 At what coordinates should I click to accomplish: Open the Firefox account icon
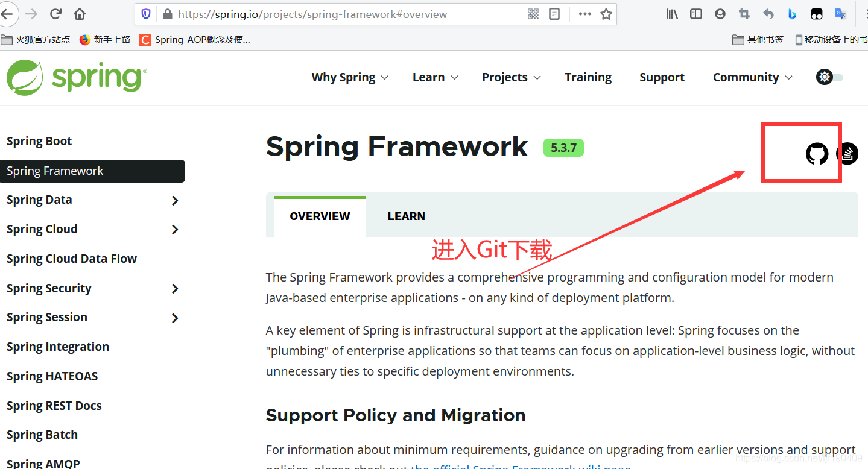[720, 14]
